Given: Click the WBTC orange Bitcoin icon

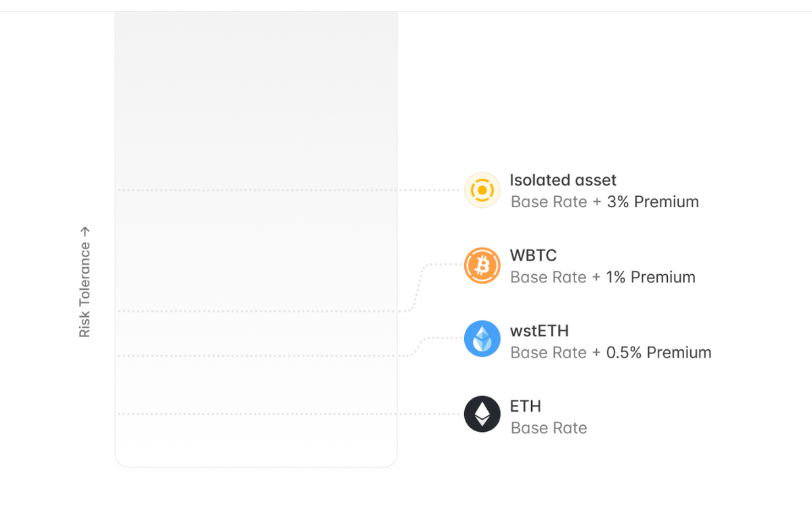Looking at the screenshot, I should [x=482, y=265].
